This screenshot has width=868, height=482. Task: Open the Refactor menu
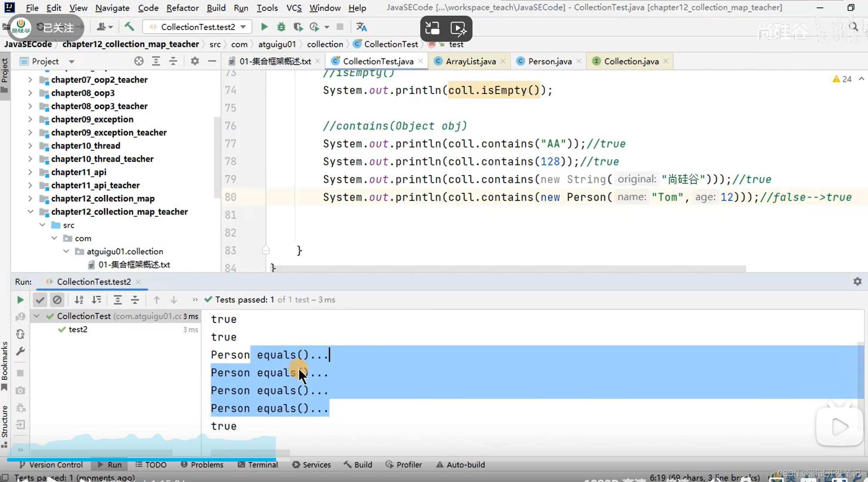click(182, 8)
